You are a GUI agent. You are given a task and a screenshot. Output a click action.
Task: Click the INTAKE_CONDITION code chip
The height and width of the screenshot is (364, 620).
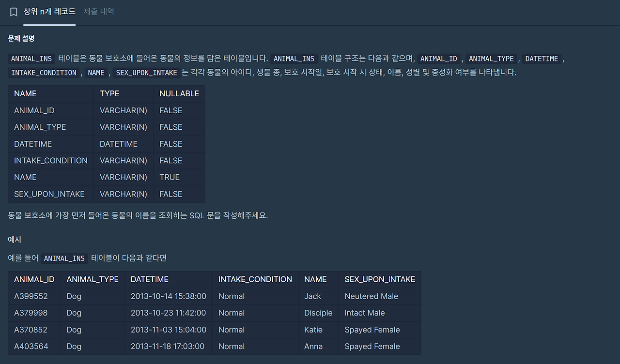(44, 73)
